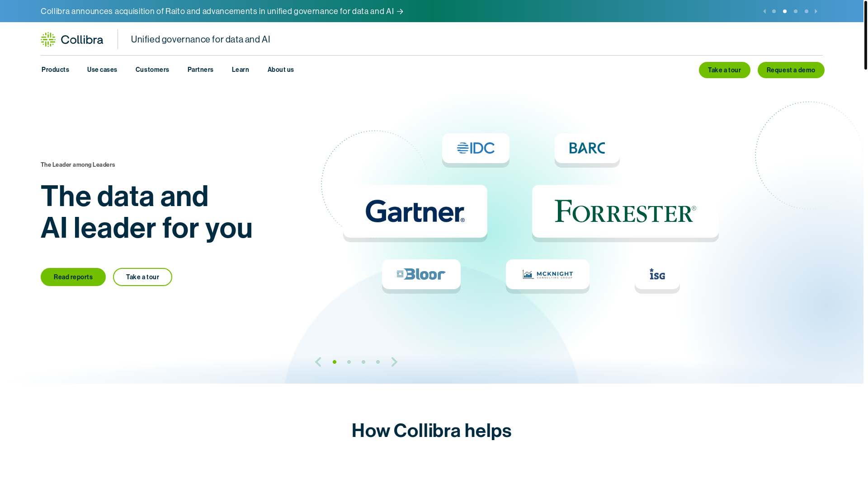Open the Learn menu
This screenshot has height=488, width=868.
[241, 70]
